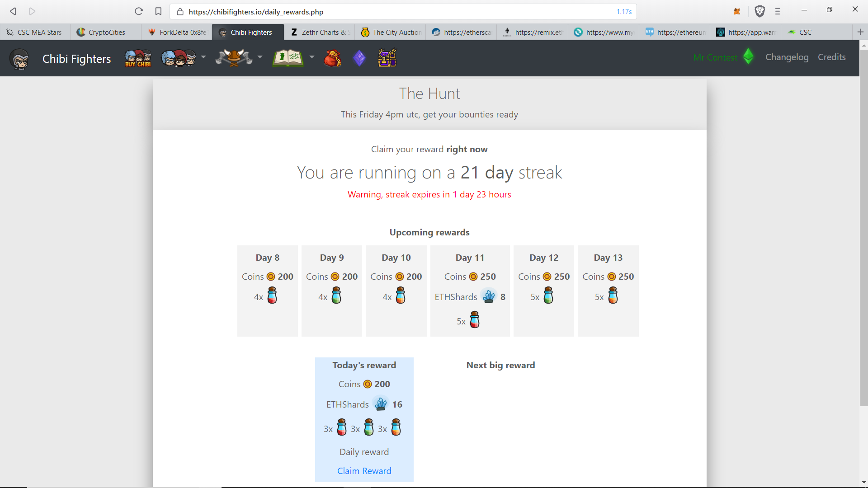Click Today's reward orange potion icon
The height and width of the screenshot is (488, 868).
(396, 427)
